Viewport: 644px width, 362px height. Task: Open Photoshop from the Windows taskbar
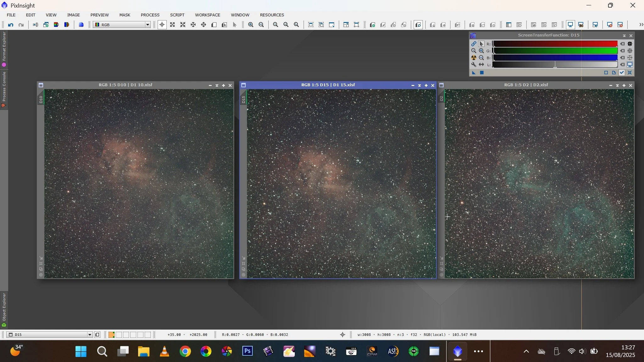click(x=247, y=351)
